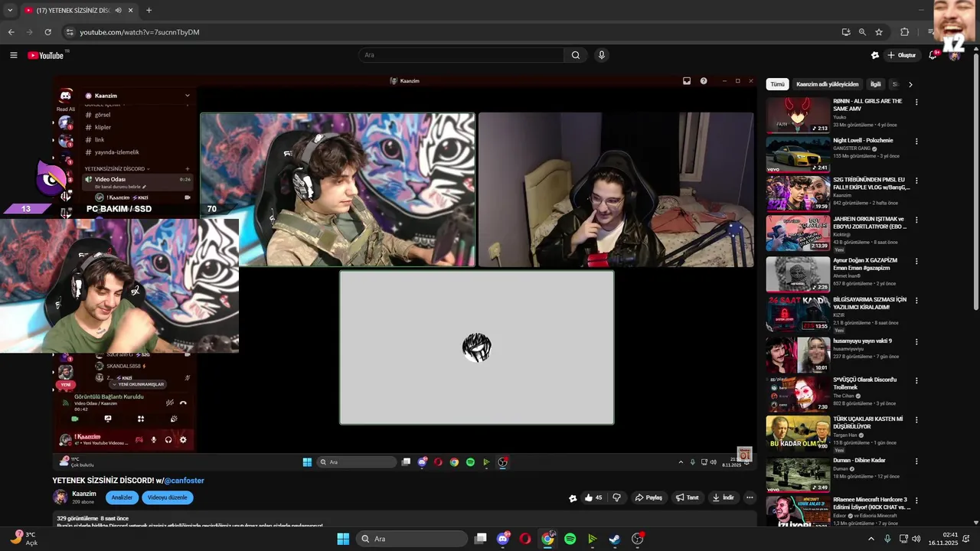Open Steam from the taskbar
This screenshot has height=551, width=980.
click(615, 539)
